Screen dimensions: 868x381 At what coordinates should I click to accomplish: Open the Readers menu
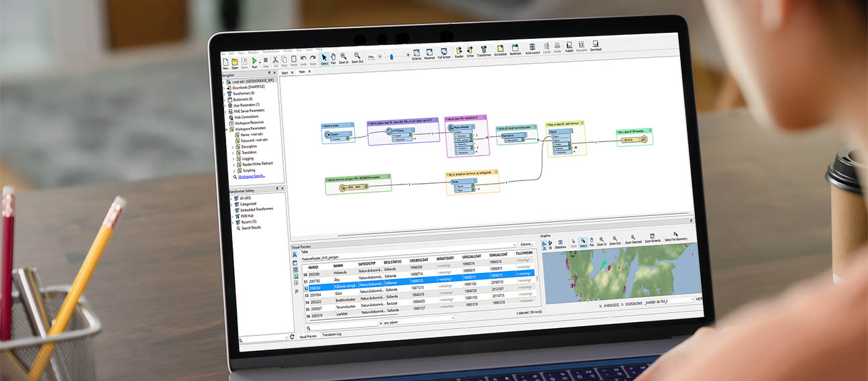tap(253, 52)
